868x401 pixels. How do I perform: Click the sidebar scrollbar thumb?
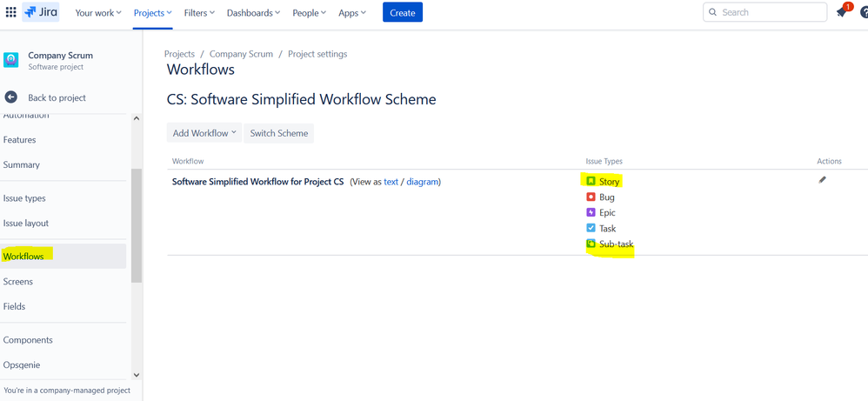click(137, 225)
